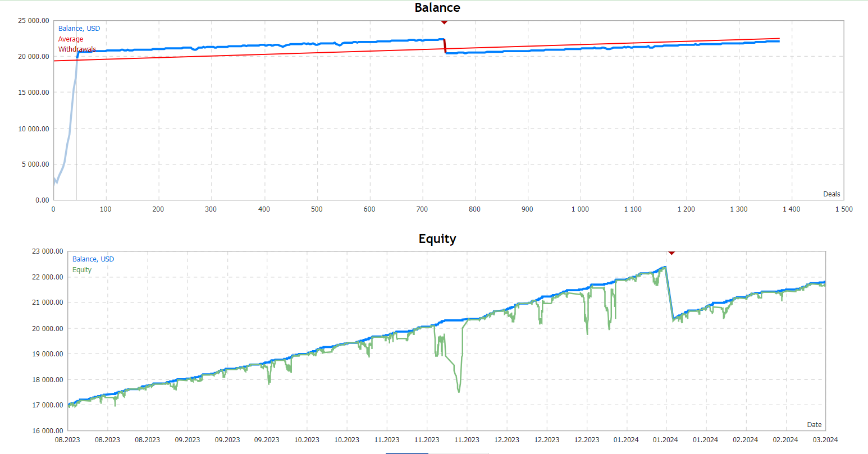Click Balance, USD legend in Balance chart

[x=79, y=29]
